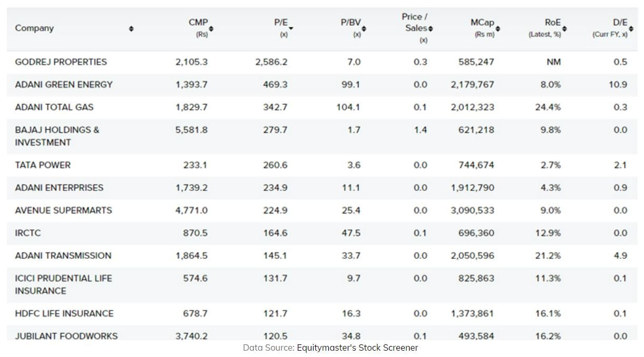The height and width of the screenshot is (357, 644).
Task: Select Adani Enterprises in the list
Action: [59, 188]
